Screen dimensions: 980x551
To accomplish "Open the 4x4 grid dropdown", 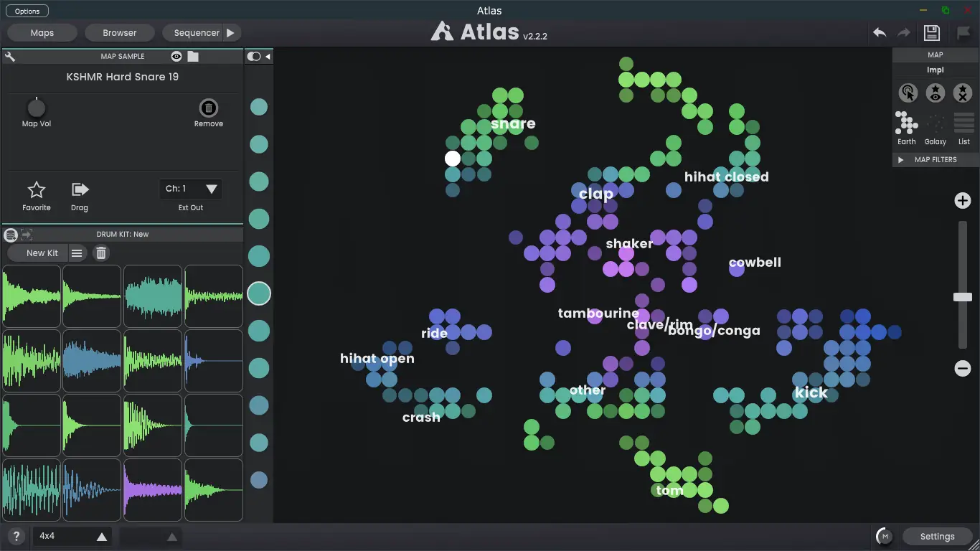I will point(72,535).
